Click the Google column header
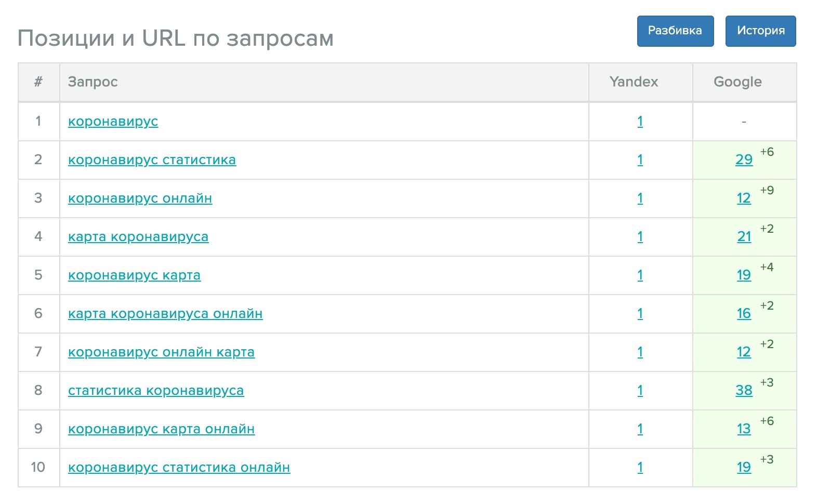 (x=737, y=82)
